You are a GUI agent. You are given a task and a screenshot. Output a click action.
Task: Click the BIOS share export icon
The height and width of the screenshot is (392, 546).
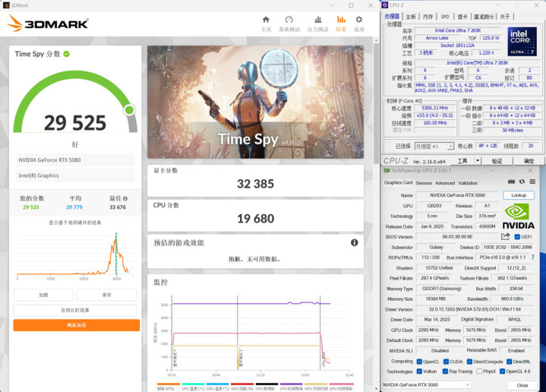pos(505,236)
